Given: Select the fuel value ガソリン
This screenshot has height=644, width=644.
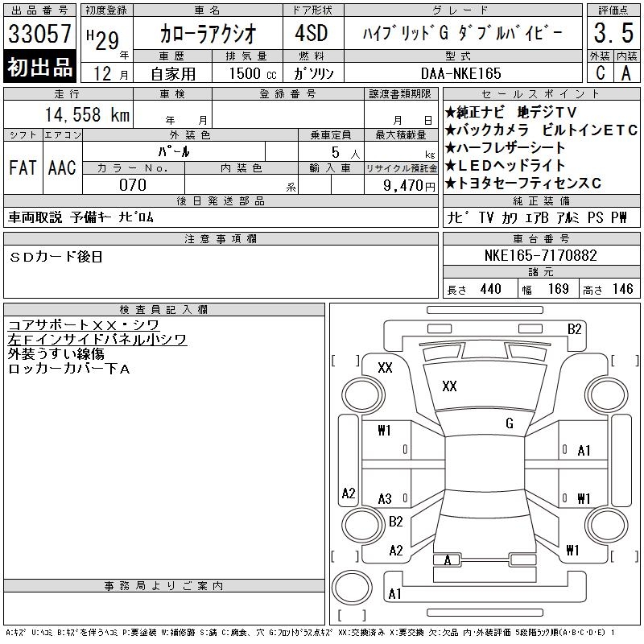Looking at the screenshot, I should pos(313,74).
